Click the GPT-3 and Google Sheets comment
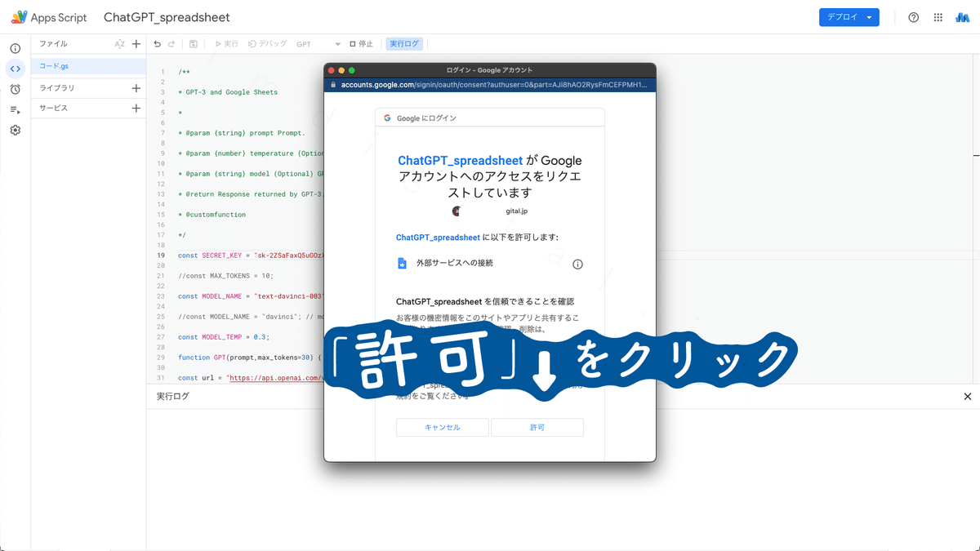This screenshot has width=980, height=551. [228, 92]
